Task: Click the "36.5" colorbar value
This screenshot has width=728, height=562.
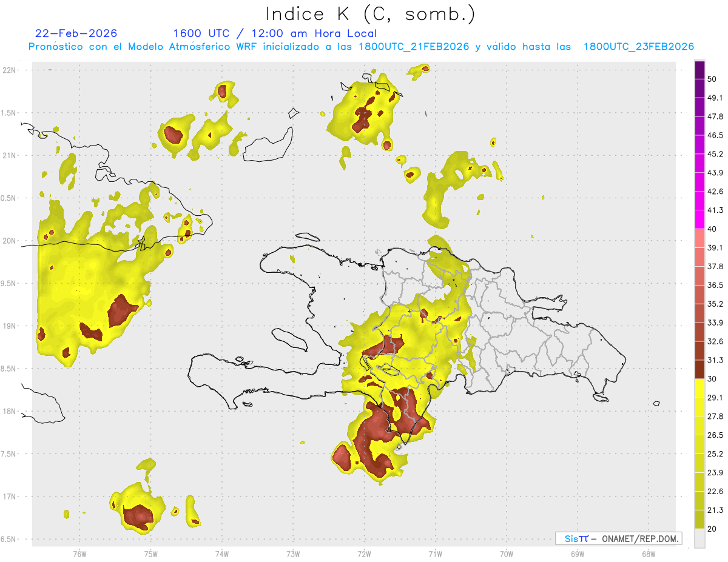Action: tap(715, 285)
